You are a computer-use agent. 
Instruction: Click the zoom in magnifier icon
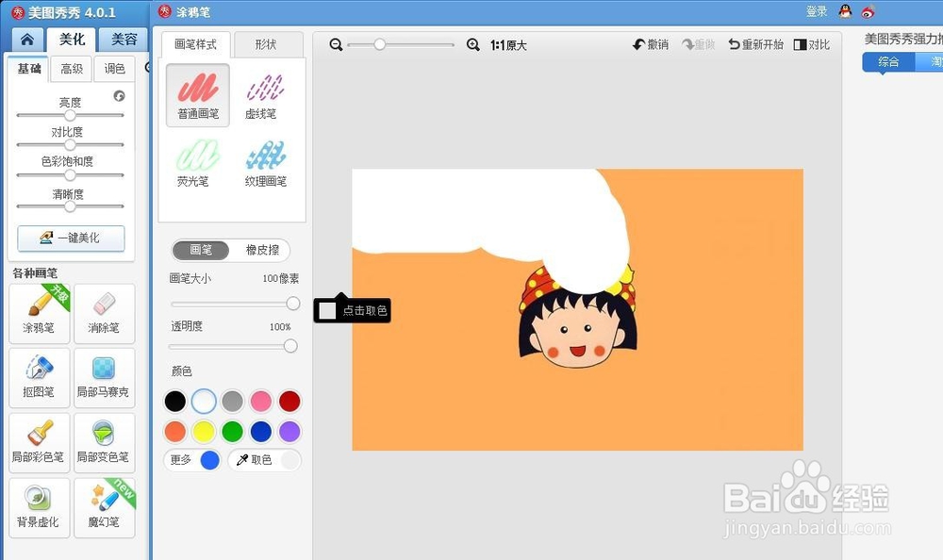(473, 44)
